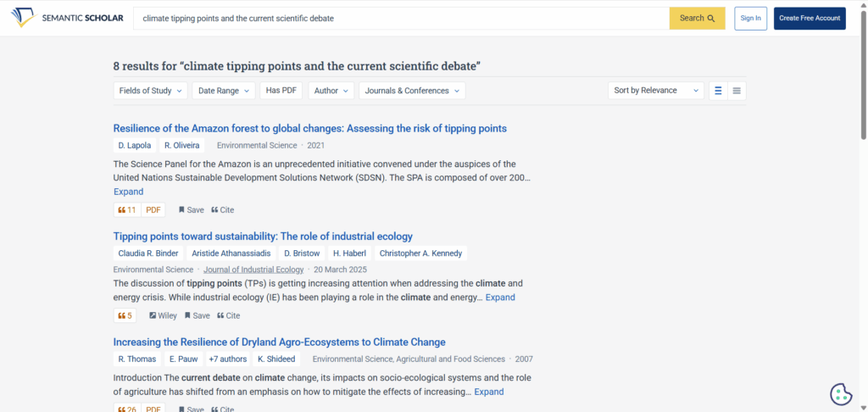Click the yellow Search button

pyautogui.click(x=697, y=19)
